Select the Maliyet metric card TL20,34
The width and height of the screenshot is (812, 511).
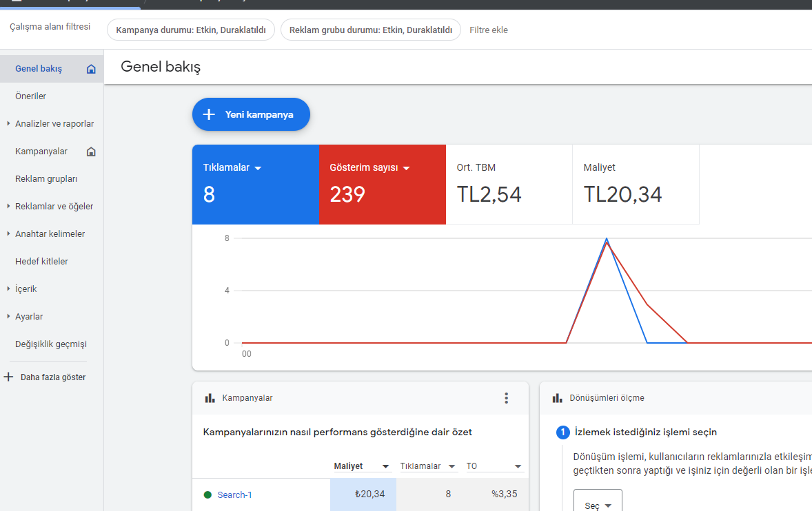636,185
